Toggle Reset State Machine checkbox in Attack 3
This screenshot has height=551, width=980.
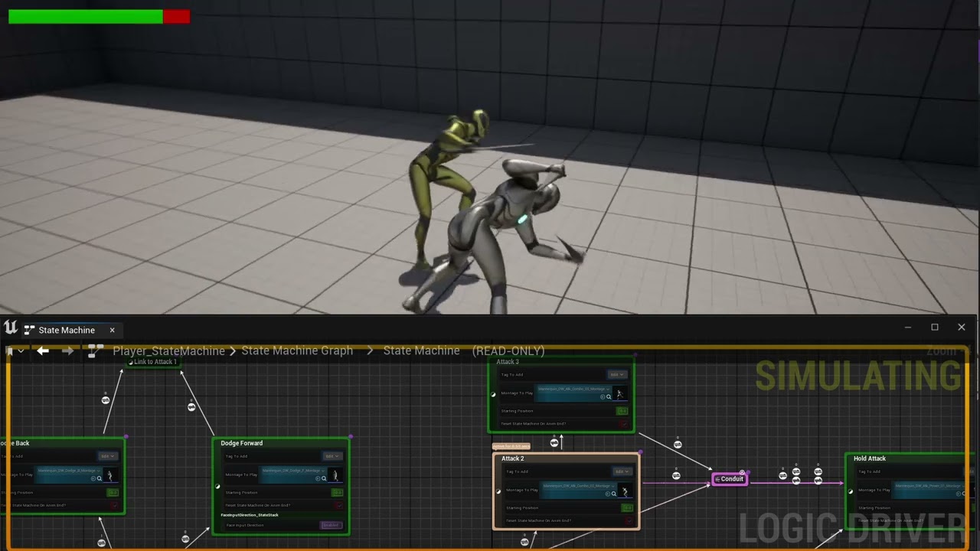(x=624, y=424)
